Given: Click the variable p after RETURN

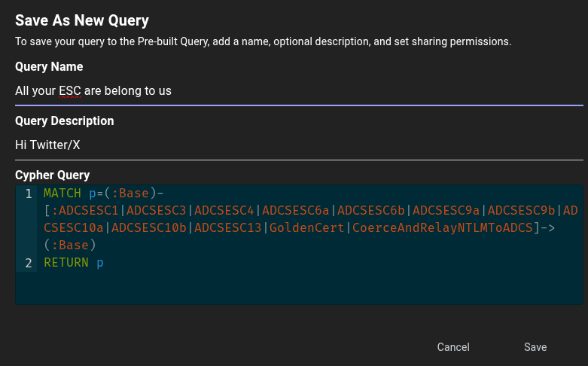Looking at the screenshot, I should (100, 263).
